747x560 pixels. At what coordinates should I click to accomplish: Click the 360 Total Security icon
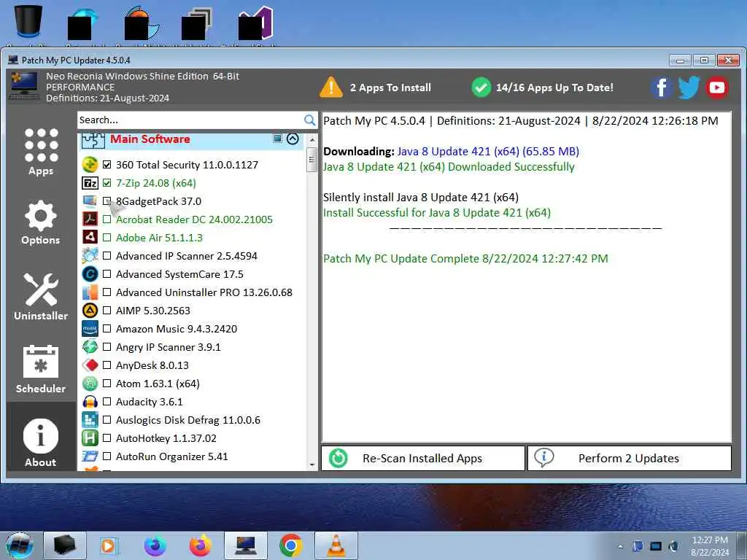[90, 165]
